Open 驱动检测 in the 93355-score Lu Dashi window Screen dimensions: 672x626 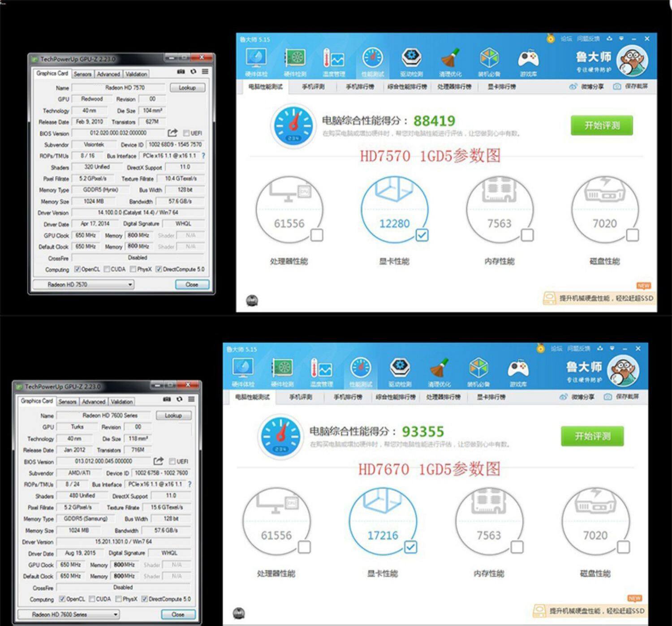tap(400, 373)
